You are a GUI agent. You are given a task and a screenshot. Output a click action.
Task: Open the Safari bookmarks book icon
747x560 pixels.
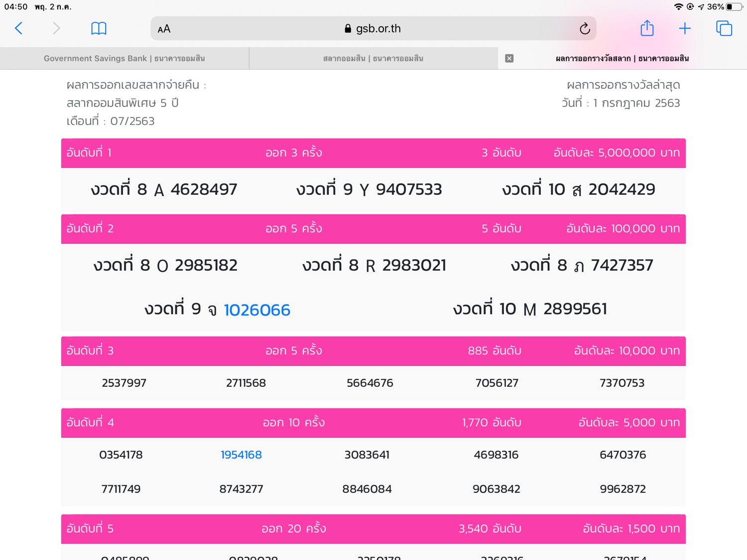99,28
